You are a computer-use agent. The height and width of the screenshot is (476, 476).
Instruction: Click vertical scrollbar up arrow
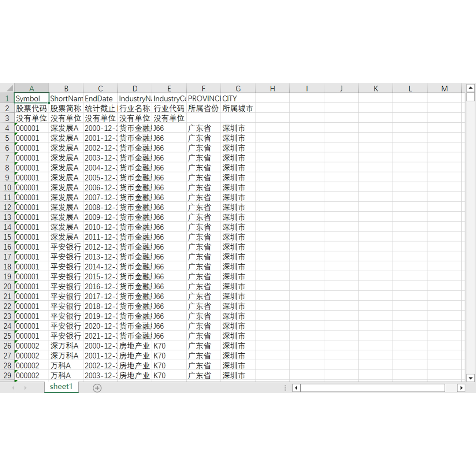coord(471,88)
